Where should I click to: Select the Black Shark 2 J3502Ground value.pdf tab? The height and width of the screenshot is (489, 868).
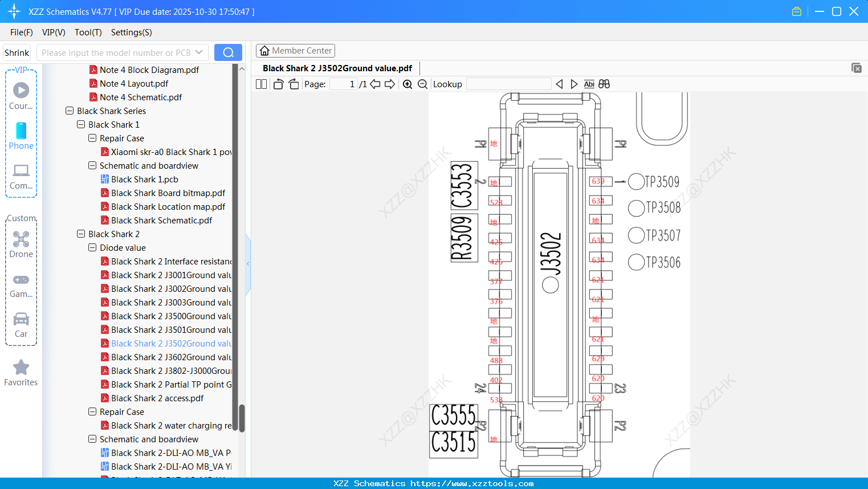pos(337,68)
